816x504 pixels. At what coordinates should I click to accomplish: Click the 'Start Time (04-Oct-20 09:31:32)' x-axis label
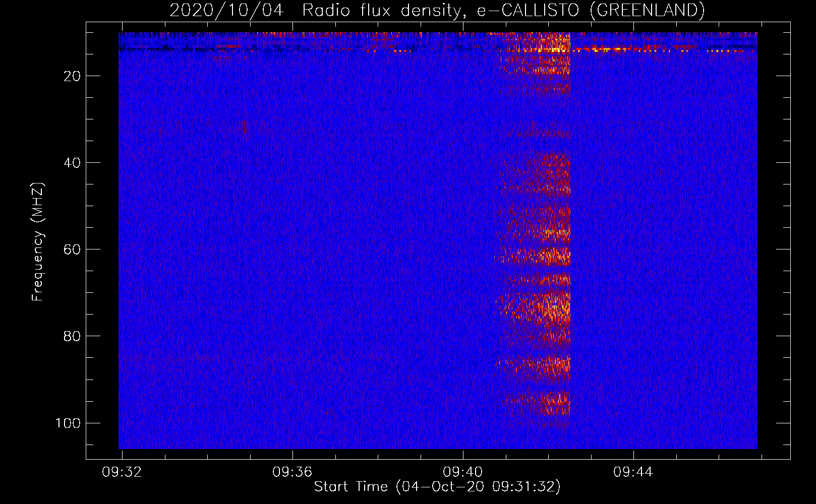click(x=437, y=487)
